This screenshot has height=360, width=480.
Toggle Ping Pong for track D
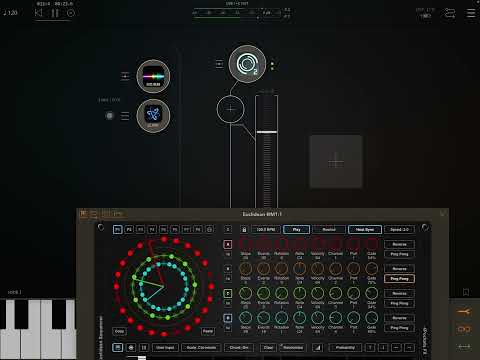[399, 328]
